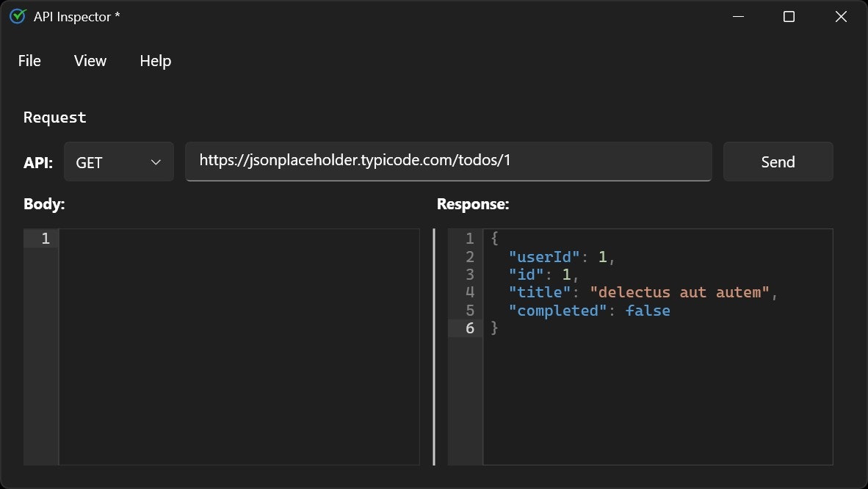Expand the GET method dropdown
868x489 pixels.
[119, 162]
